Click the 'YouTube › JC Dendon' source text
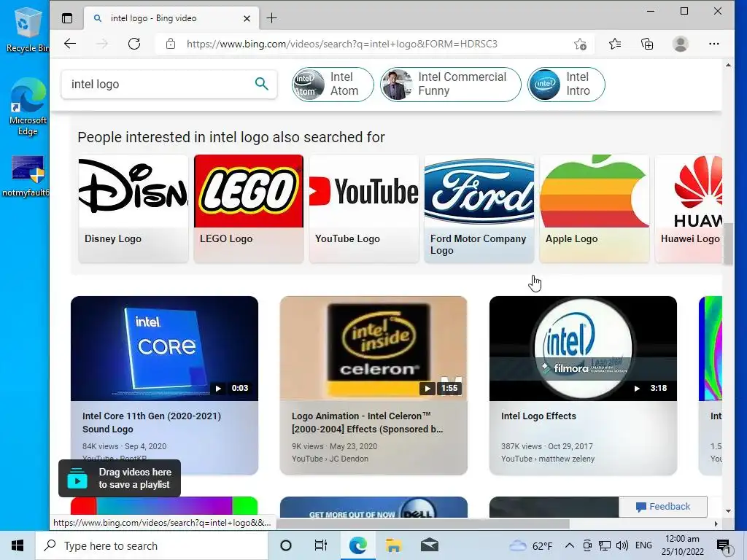747x560 pixels. (x=330, y=459)
